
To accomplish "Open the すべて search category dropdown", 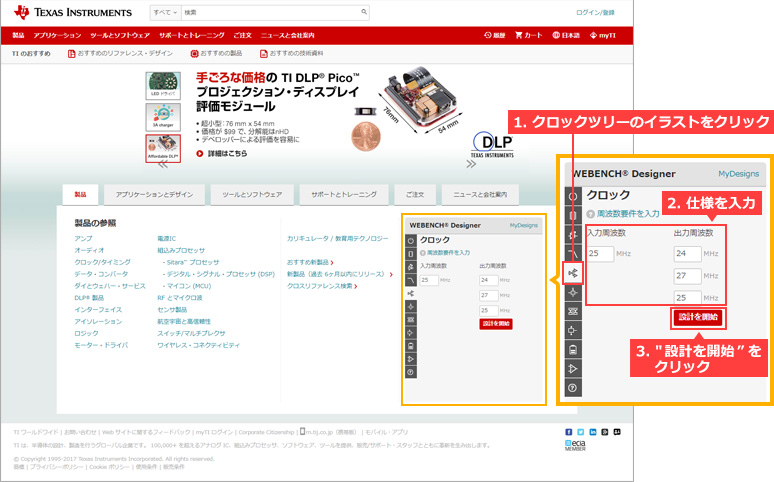I will (165, 12).
